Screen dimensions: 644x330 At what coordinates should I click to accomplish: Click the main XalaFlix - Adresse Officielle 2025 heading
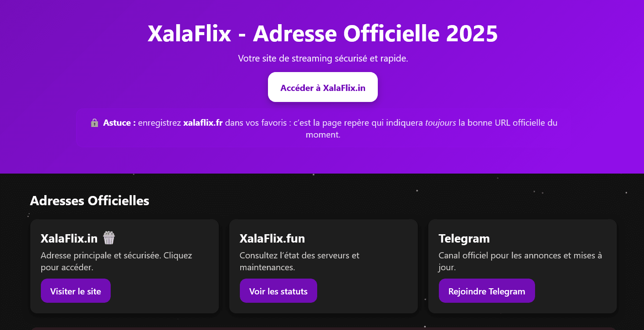[x=322, y=33]
